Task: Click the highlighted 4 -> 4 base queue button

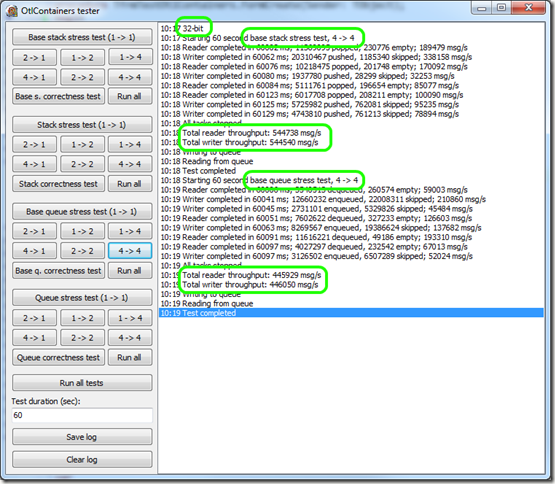Action: click(130, 251)
